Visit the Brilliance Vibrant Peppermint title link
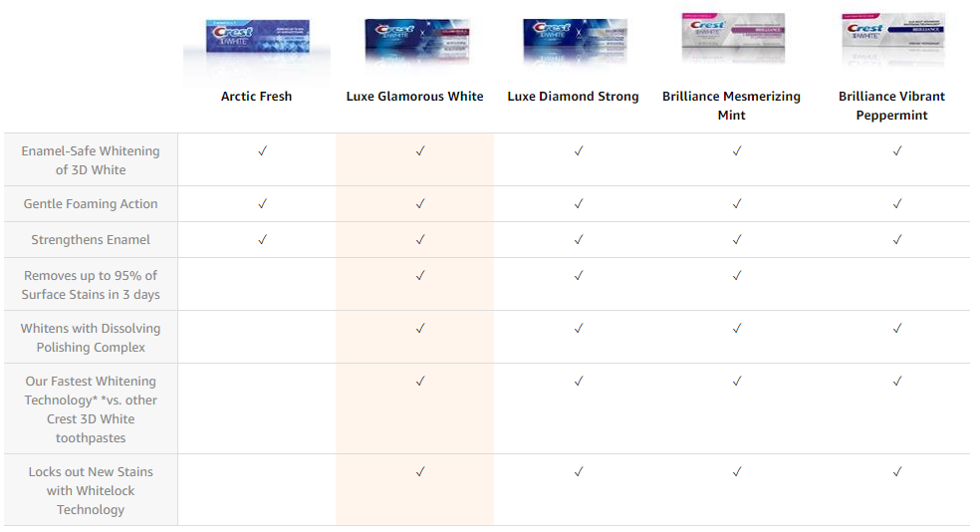This screenshot has width=980, height=532. coord(892,106)
